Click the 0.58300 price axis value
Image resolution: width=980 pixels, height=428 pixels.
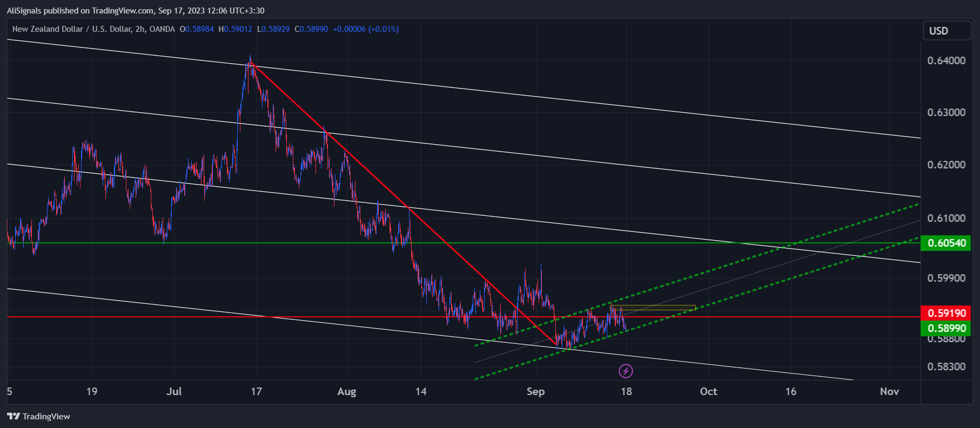[x=946, y=366]
